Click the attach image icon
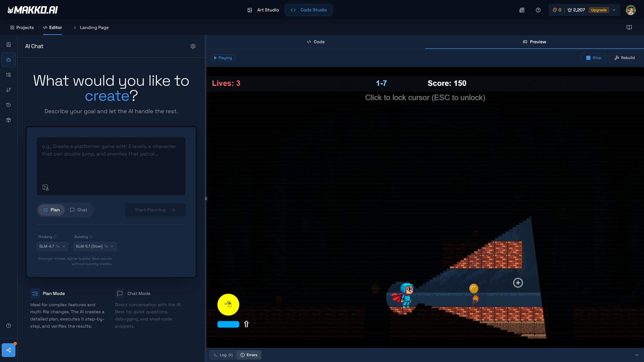The height and width of the screenshot is (362, 644). [45, 187]
